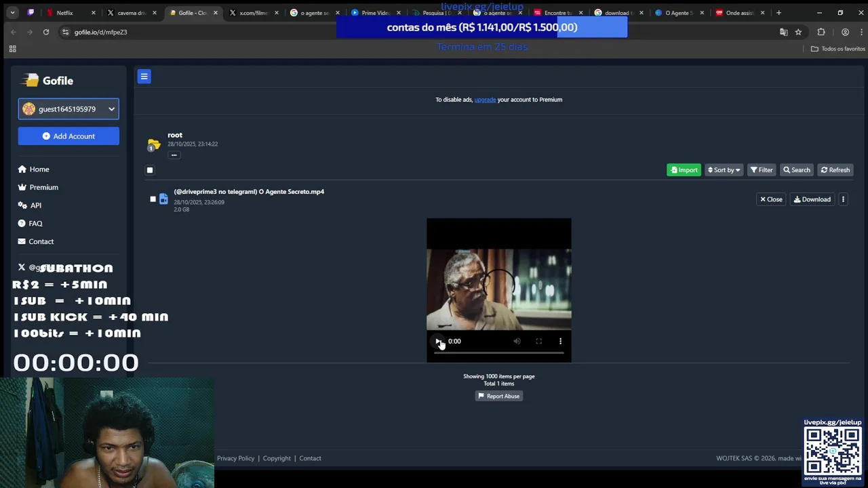Viewport: 868px width, 488px height.
Task: Go back in browser history
Action: point(14,32)
